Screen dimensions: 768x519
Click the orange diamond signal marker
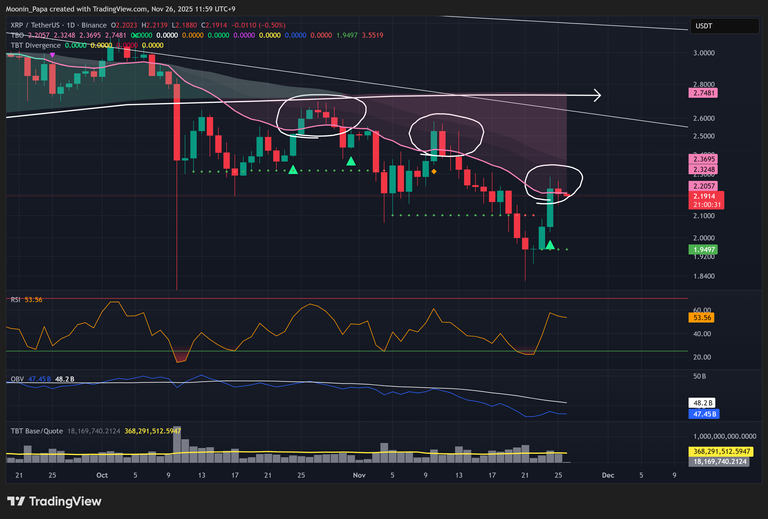pyautogui.click(x=433, y=172)
